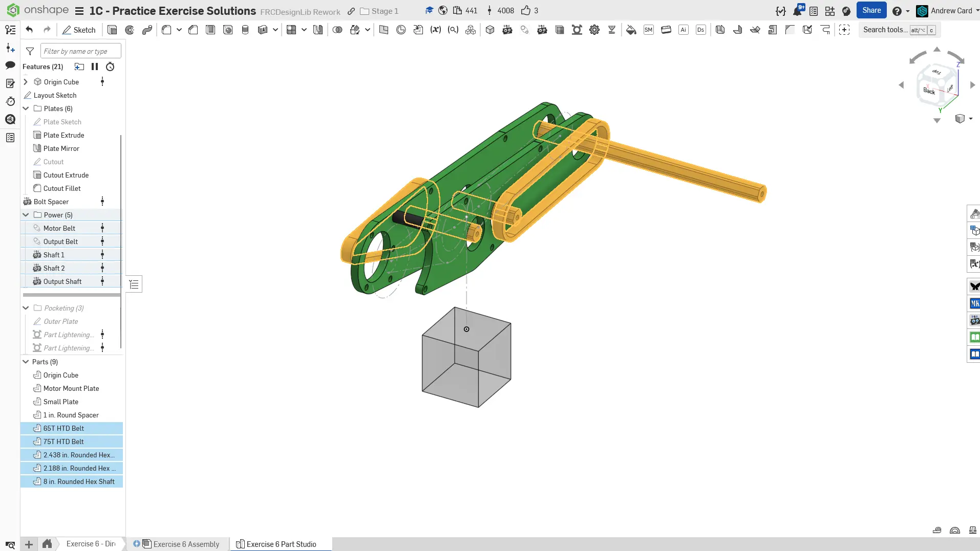Click the variable (x) tool icon

435,30
